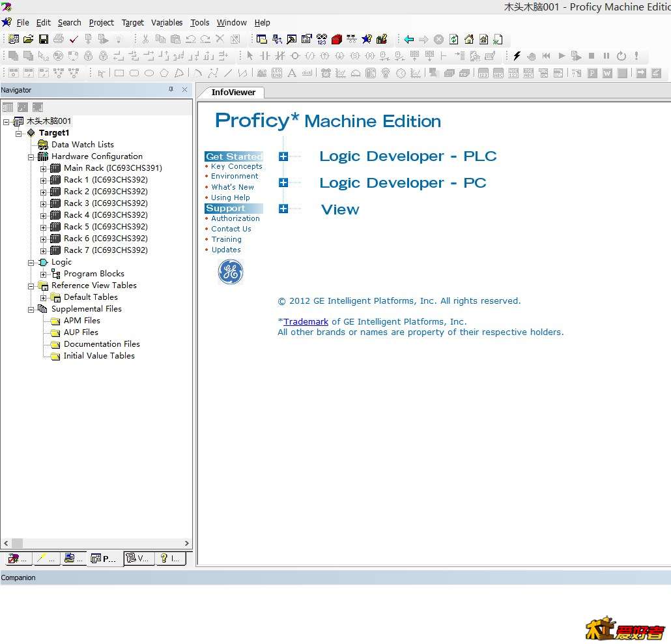
Task: Click the text A tool icon
Action: [x=292, y=73]
